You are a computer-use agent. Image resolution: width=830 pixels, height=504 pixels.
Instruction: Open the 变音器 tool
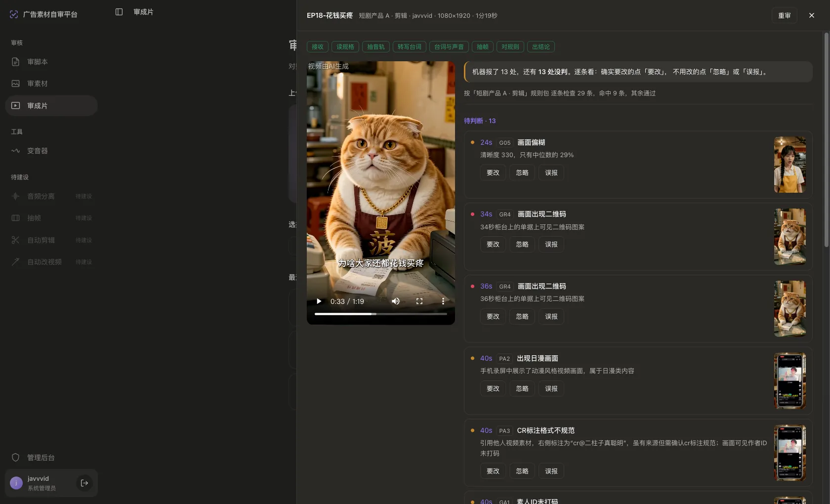pyautogui.click(x=51, y=151)
